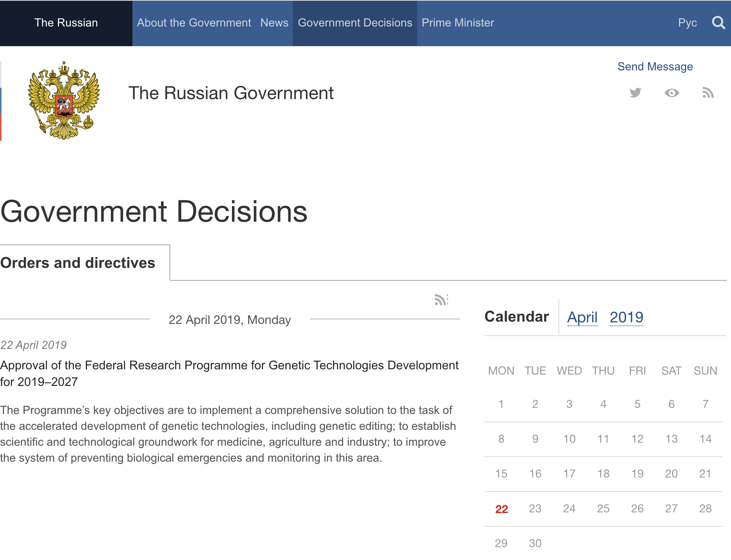Click The Russian Government title text
The width and height of the screenshot is (731, 560).
point(231,93)
